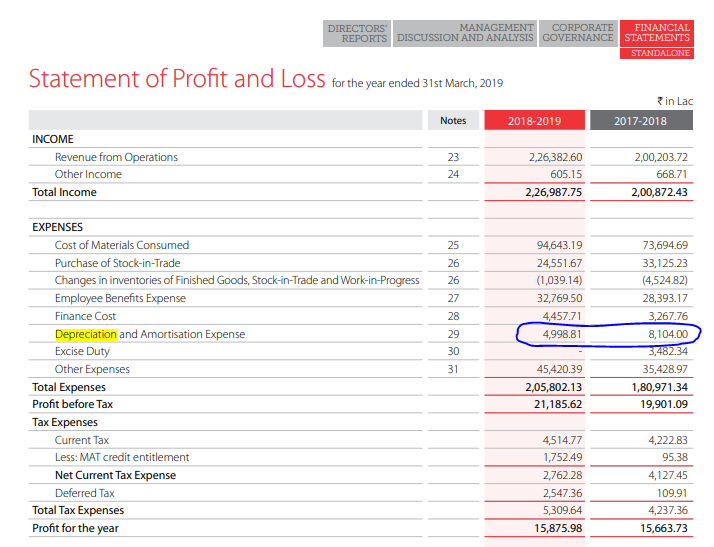Click the red 2018-2019 column header
Image resolution: width=714 pixels, height=547 pixels.
pos(534,121)
